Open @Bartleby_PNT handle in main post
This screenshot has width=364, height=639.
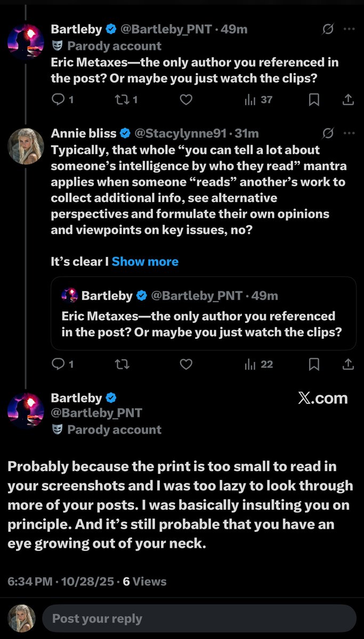tap(96, 413)
